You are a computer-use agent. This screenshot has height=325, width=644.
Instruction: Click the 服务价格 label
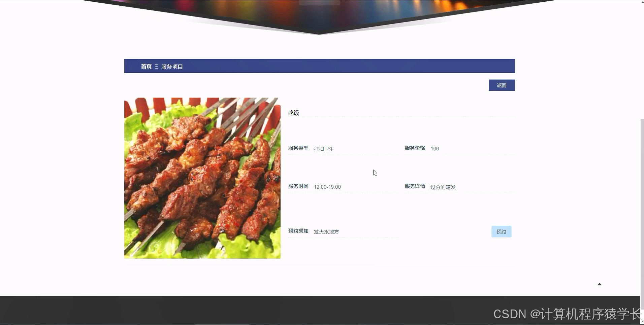click(x=415, y=148)
